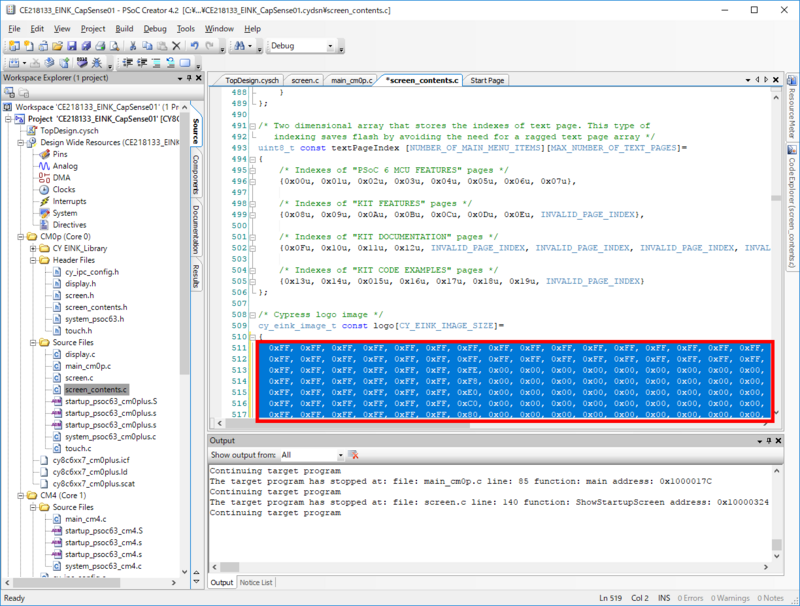
Task: Expand the CY EINK_Library folder
Action: pyautogui.click(x=33, y=248)
